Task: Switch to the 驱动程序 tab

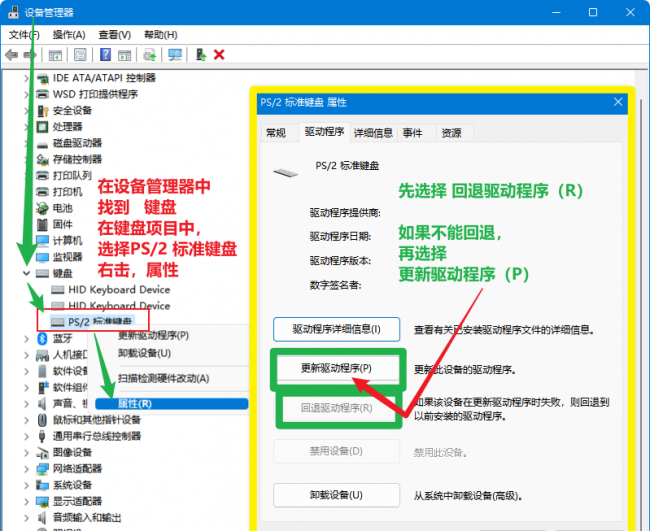Action: tap(324, 132)
